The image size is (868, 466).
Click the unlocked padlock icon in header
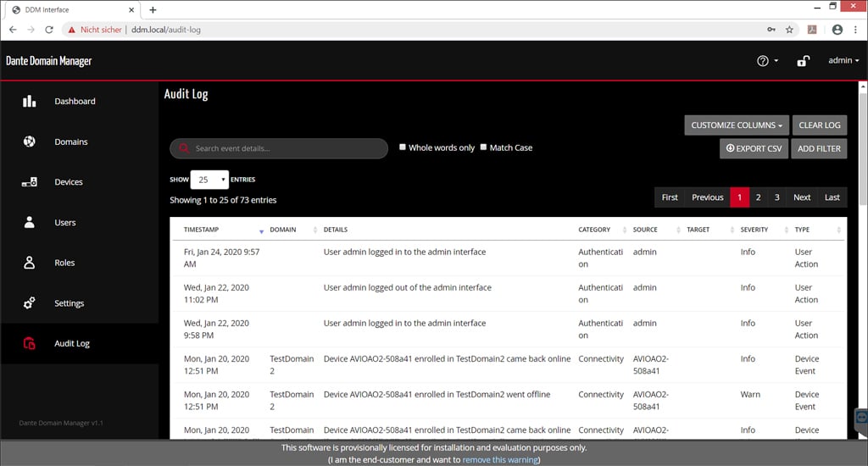(804, 61)
